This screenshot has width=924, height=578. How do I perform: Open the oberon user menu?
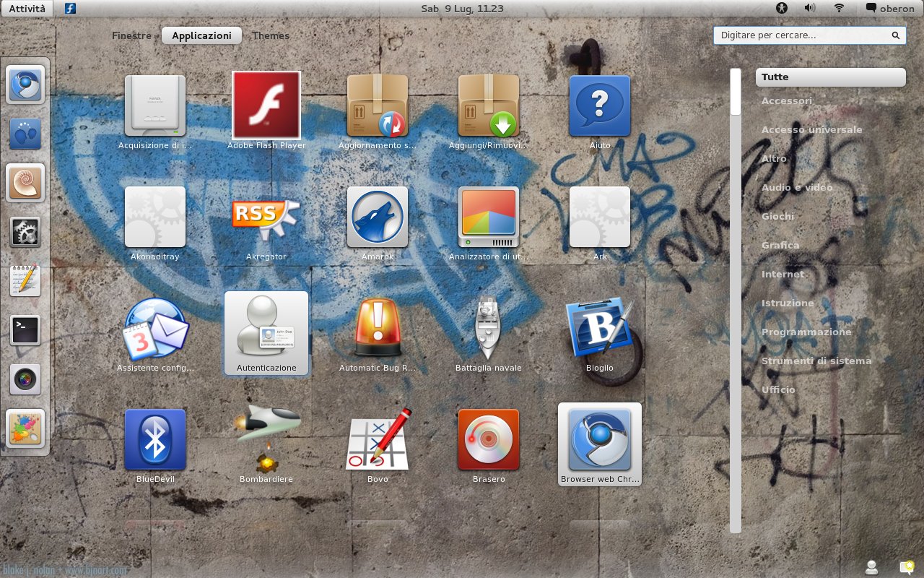click(x=890, y=9)
